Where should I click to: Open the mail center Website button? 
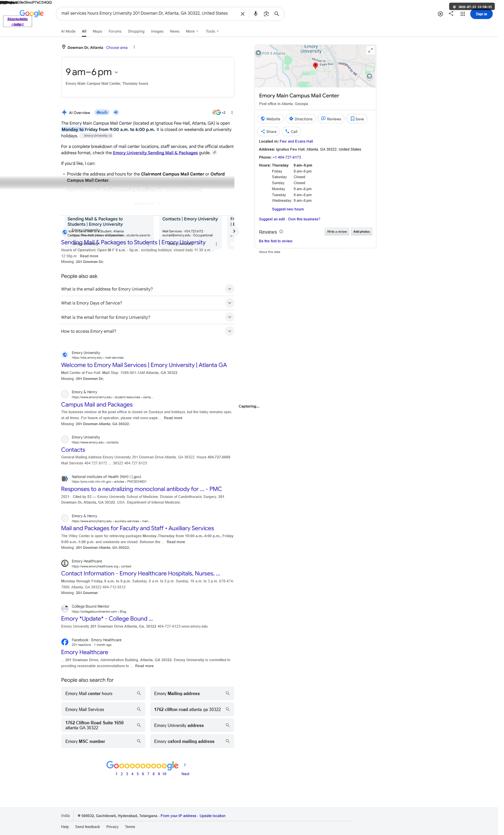270,119
